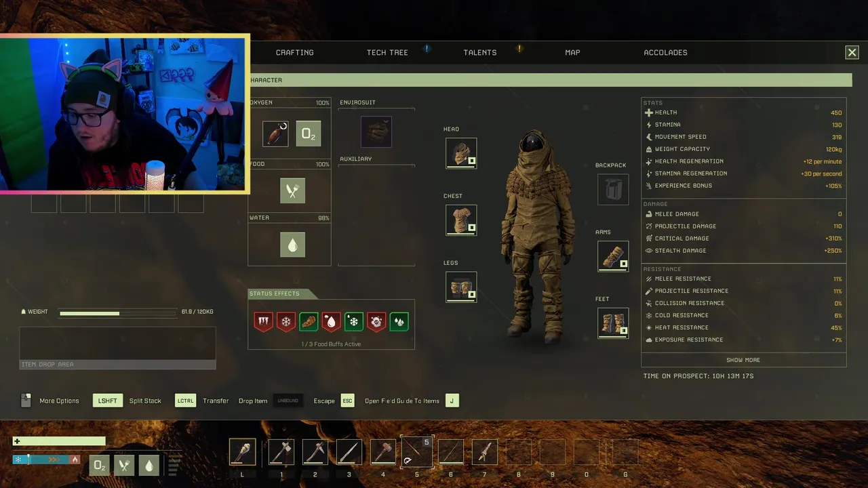Select spear in hotbar slot 6
The image size is (868, 488).
(x=451, y=452)
